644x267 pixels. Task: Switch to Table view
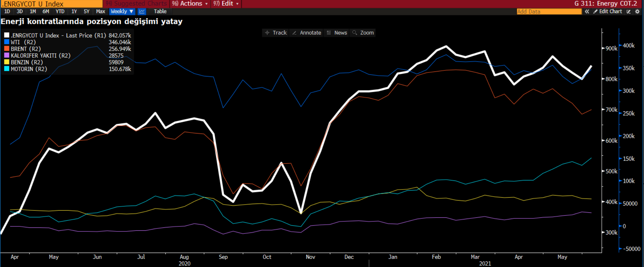pyautogui.click(x=160, y=11)
